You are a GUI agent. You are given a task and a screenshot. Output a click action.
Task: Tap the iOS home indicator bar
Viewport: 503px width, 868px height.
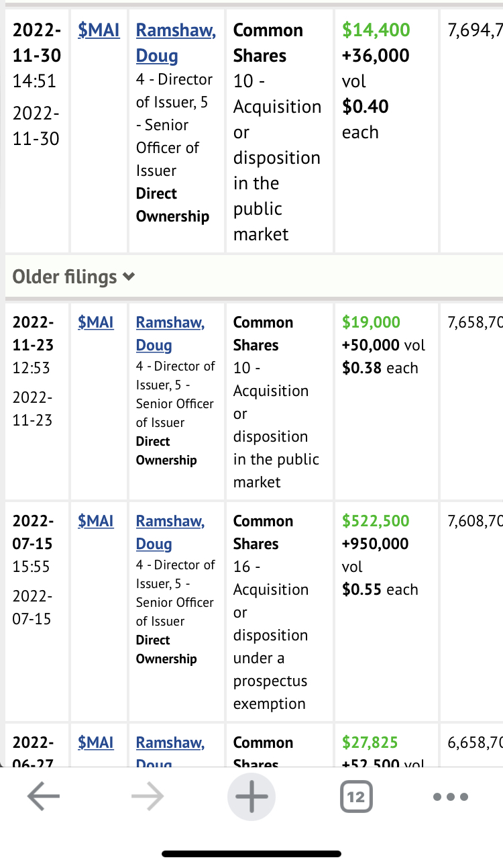coord(251,855)
